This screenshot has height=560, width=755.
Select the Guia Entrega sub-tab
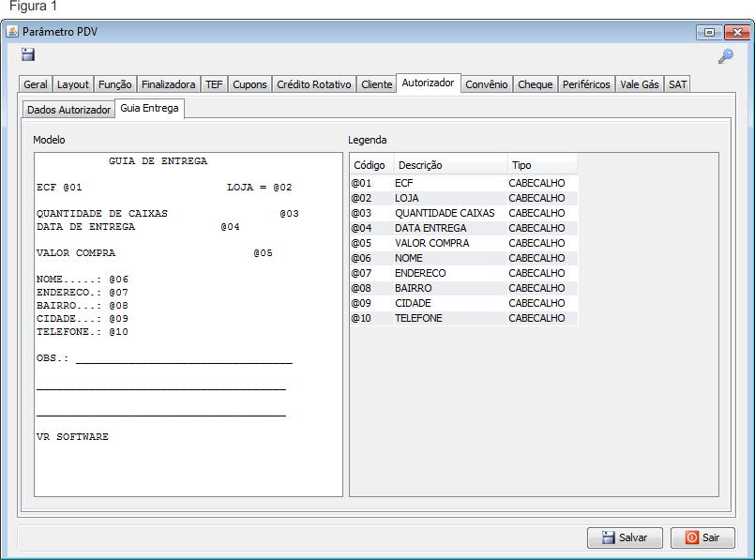coord(149,108)
